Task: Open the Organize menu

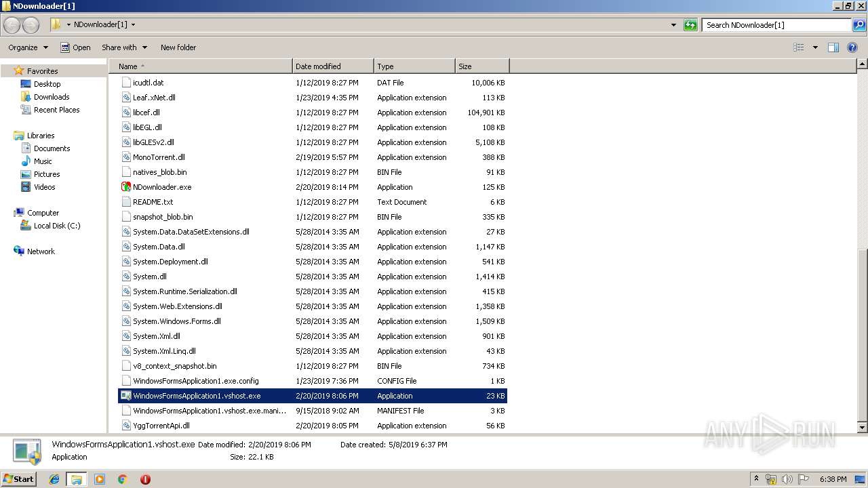Action: 28,47
